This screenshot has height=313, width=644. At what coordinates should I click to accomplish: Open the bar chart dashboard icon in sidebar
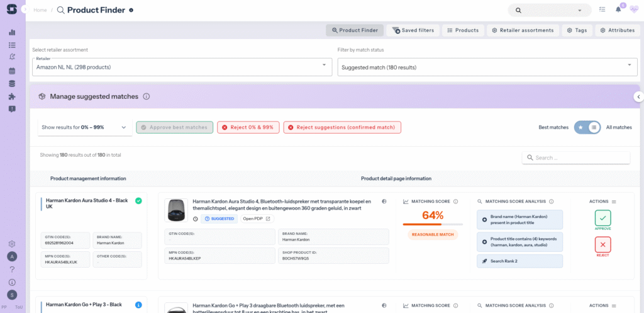click(x=12, y=32)
